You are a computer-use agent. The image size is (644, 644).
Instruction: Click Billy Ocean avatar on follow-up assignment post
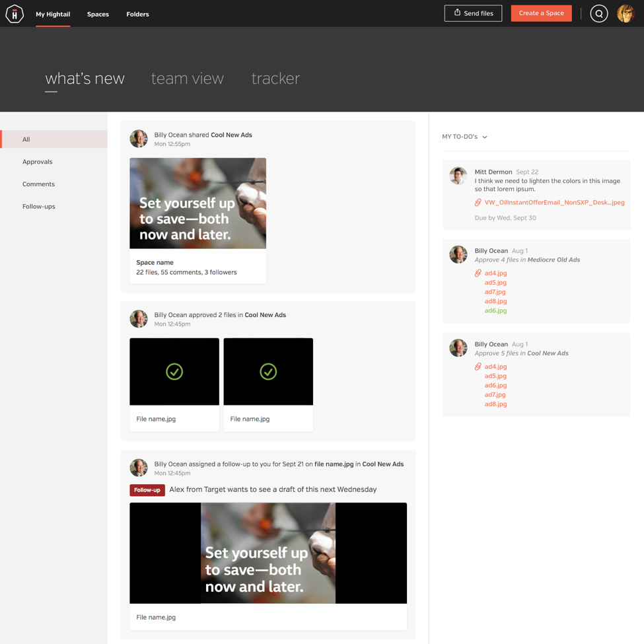(139, 468)
